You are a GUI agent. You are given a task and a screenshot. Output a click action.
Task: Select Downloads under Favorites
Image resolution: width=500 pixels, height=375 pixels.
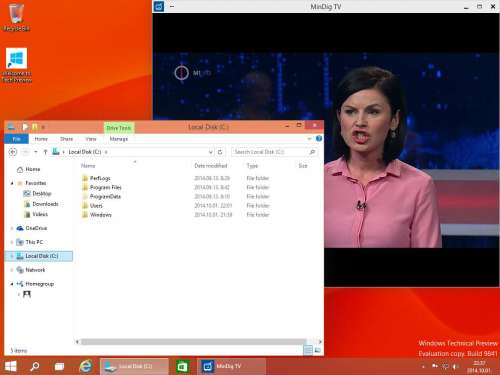pos(41,204)
